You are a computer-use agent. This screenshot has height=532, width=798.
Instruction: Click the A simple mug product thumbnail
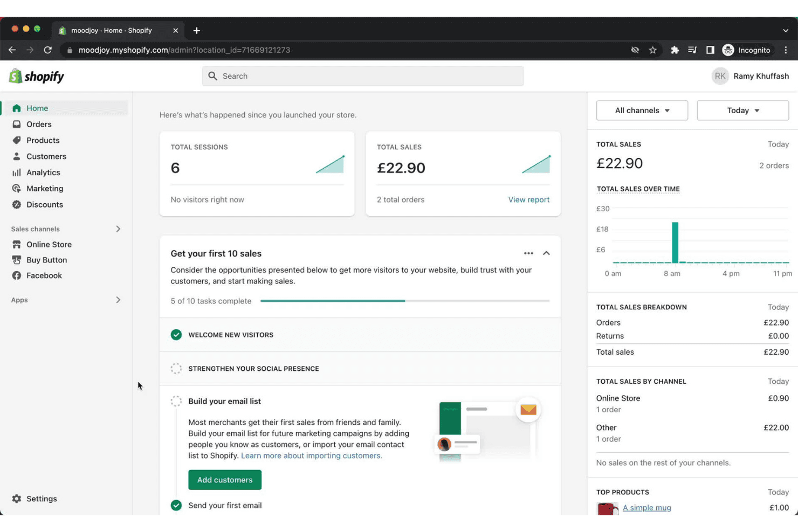pyautogui.click(x=608, y=508)
